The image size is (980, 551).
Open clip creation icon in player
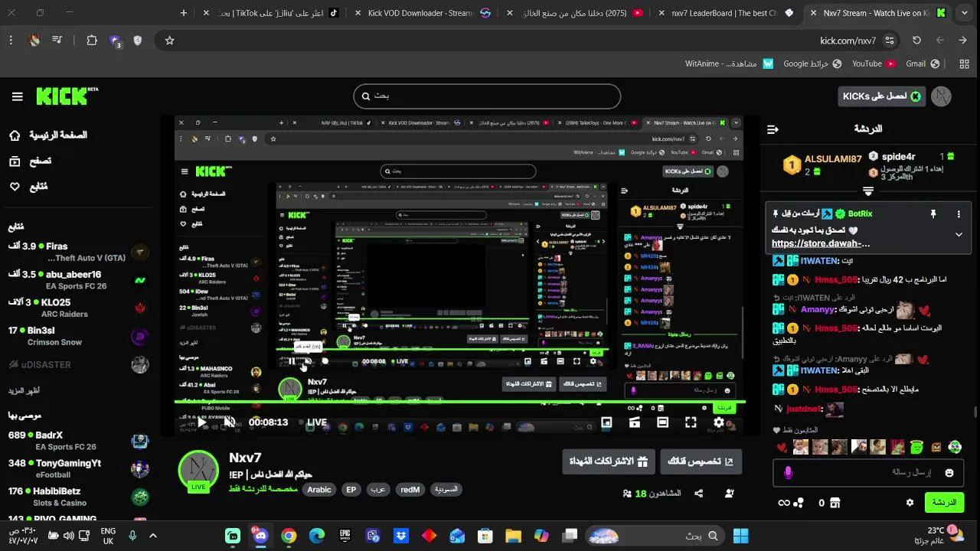(x=635, y=422)
